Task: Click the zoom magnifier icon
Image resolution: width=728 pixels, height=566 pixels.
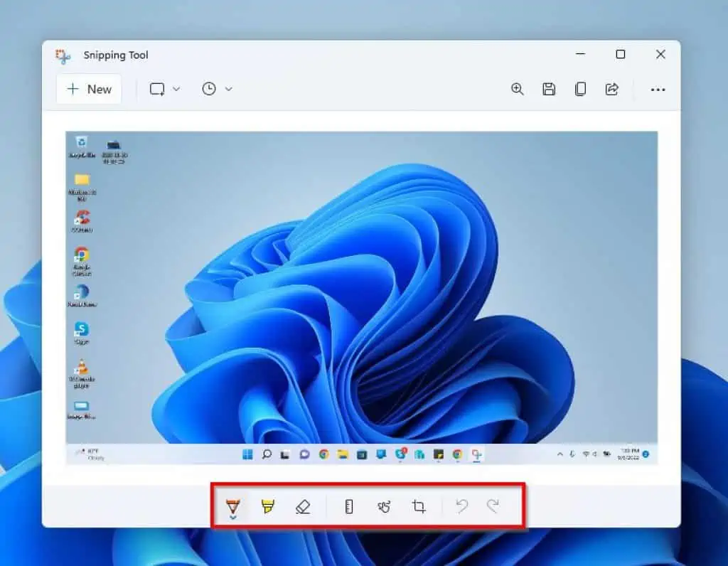Action: (517, 89)
